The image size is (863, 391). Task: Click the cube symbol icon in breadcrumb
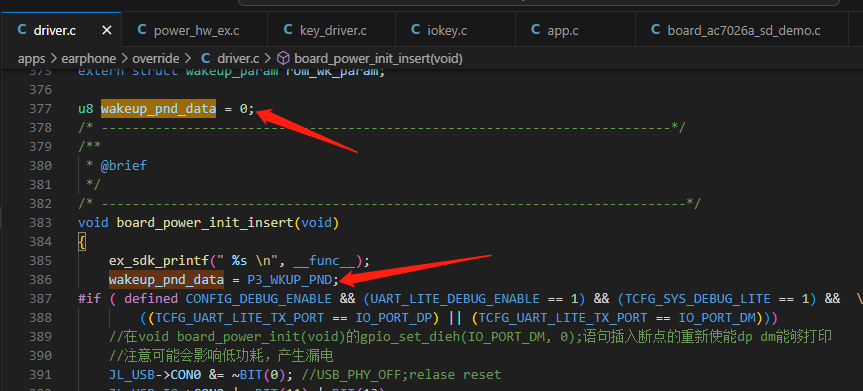[x=283, y=58]
